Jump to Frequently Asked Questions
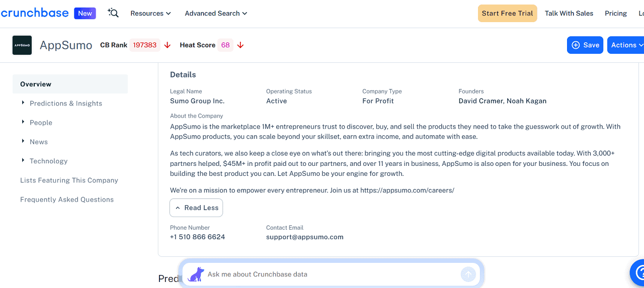Image resolution: width=644 pixels, height=288 pixels. (67, 200)
